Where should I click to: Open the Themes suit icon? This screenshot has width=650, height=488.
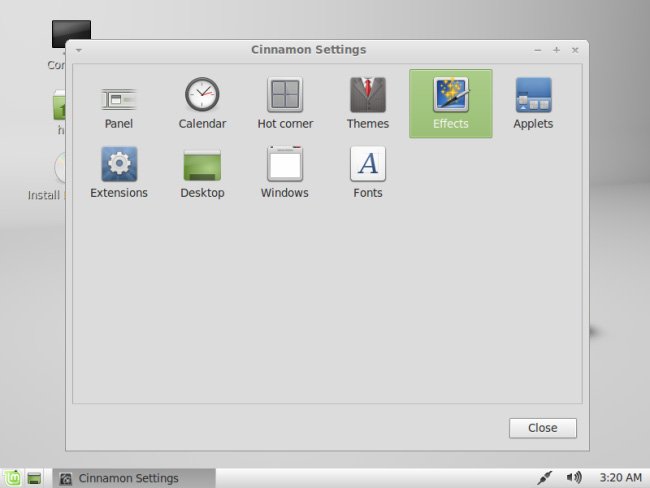click(x=368, y=95)
